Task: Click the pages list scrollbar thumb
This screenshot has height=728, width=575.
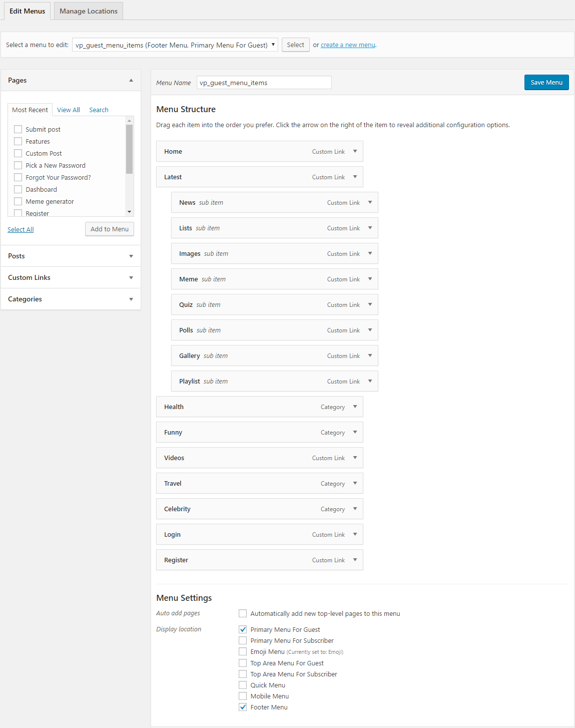Action: [129, 149]
